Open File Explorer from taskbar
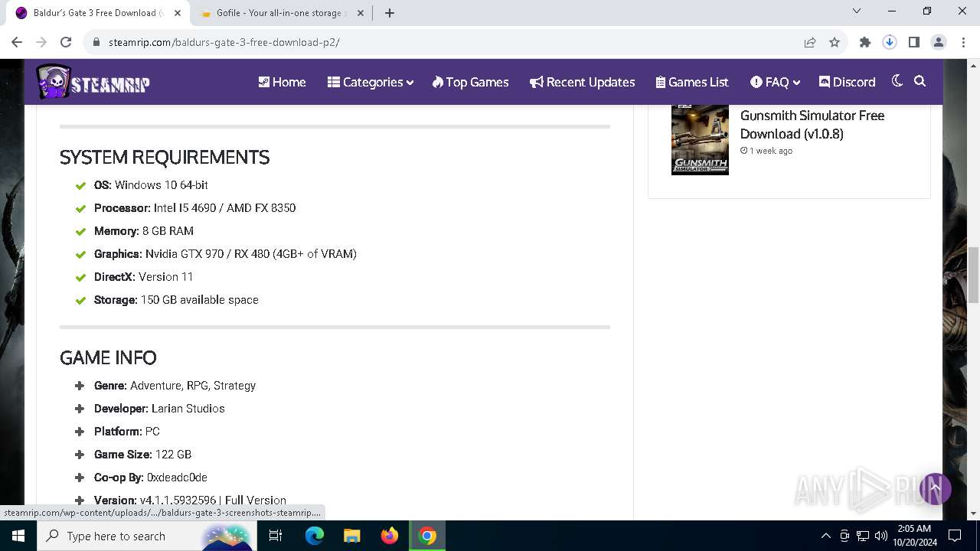Image resolution: width=980 pixels, height=551 pixels. click(x=351, y=536)
